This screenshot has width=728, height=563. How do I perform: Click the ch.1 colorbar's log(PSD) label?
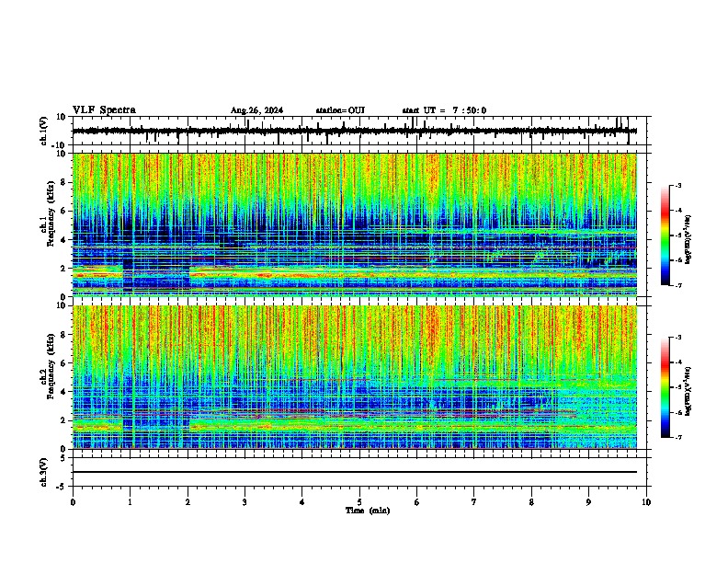click(x=688, y=240)
